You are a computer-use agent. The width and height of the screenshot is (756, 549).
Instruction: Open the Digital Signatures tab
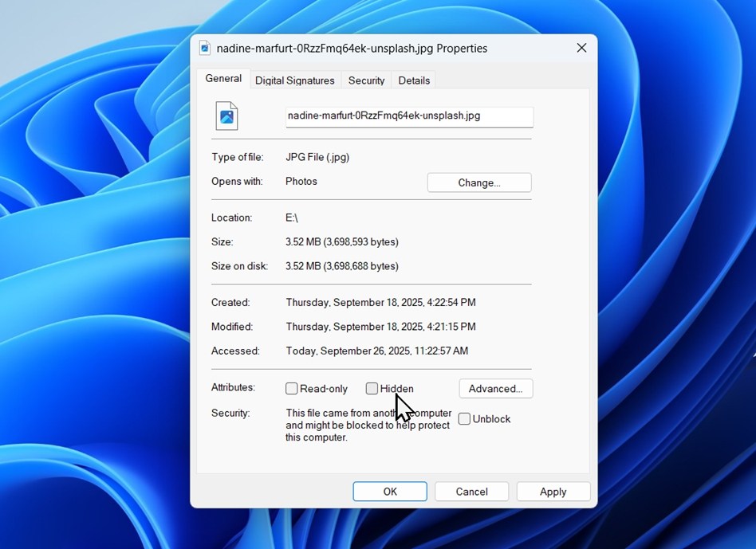[294, 80]
